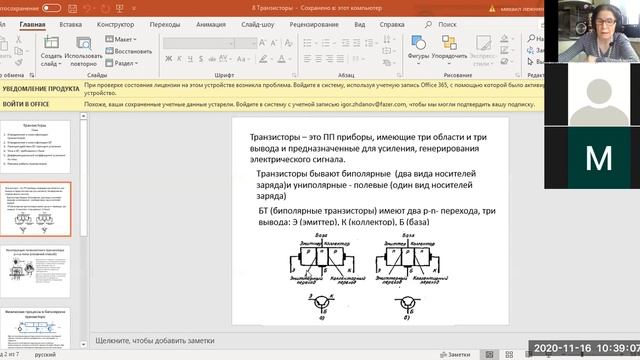The width and height of the screenshot is (640, 360).
Task: Click the Increase Indent icon
Action: coord(356,43)
